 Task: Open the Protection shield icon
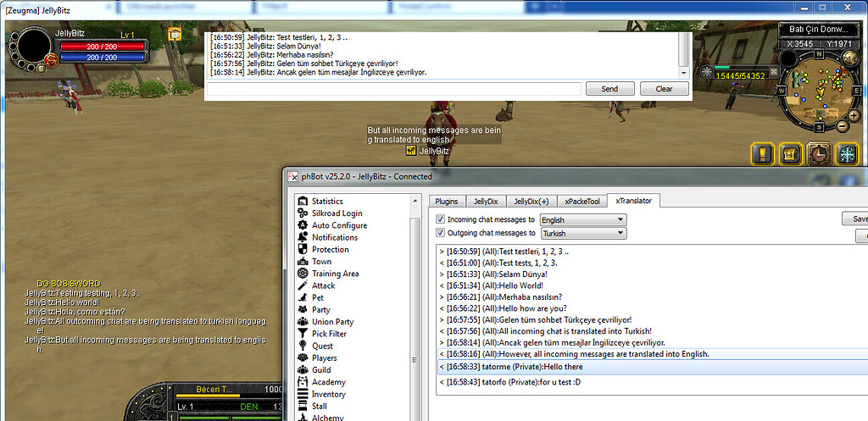[303, 250]
